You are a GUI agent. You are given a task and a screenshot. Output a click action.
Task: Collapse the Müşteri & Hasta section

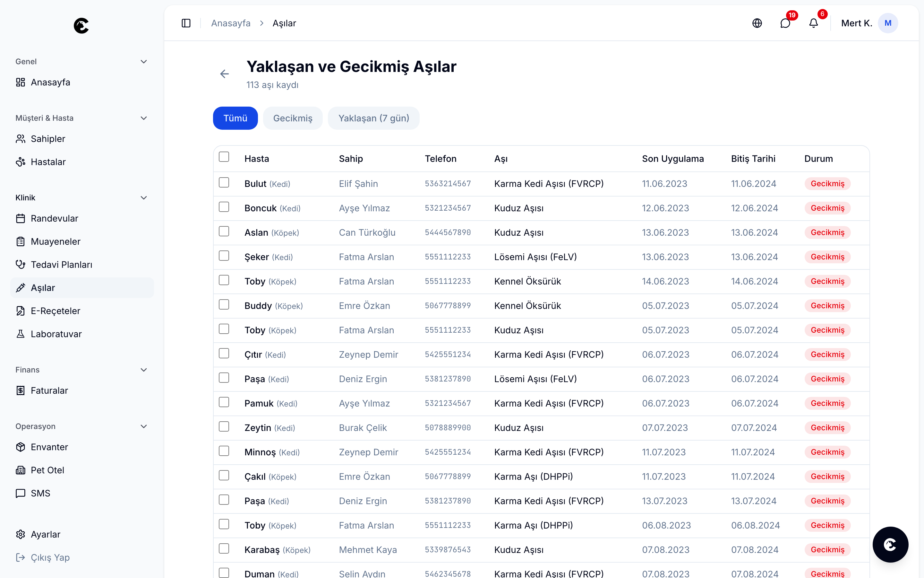tap(143, 118)
